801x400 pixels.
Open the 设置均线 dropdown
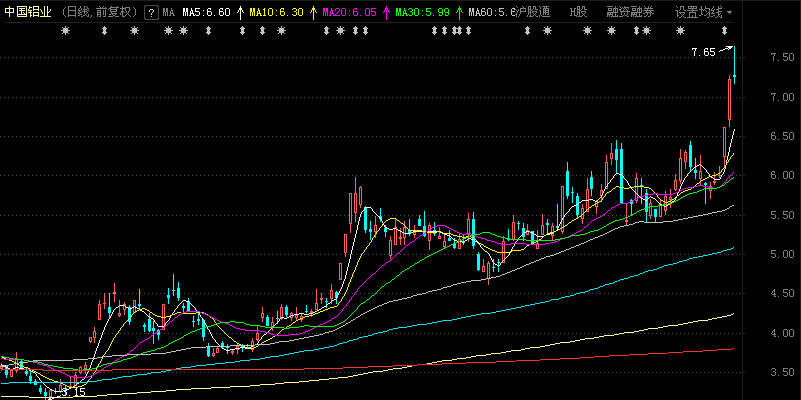coord(703,13)
